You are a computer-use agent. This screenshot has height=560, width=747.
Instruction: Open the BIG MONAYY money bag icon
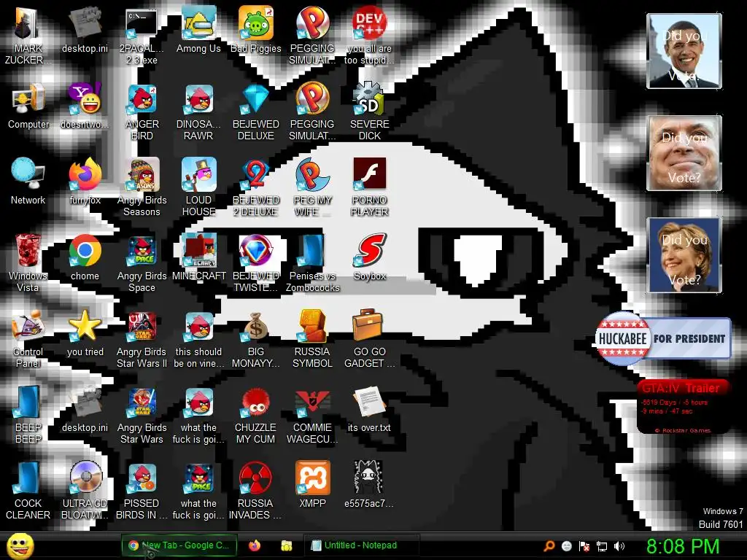pyautogui.click(x=256, y=339)
